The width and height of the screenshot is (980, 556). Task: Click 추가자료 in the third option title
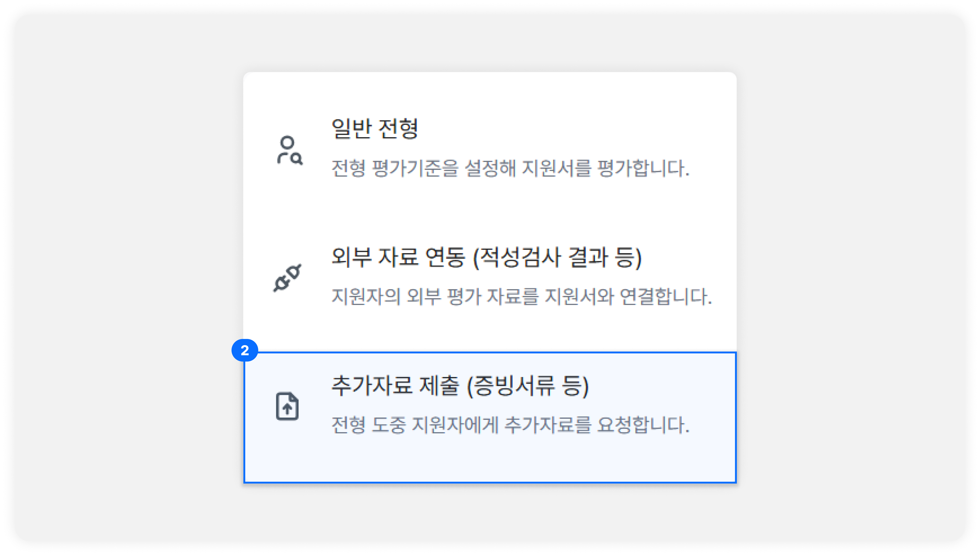click(x=372, y=385)
